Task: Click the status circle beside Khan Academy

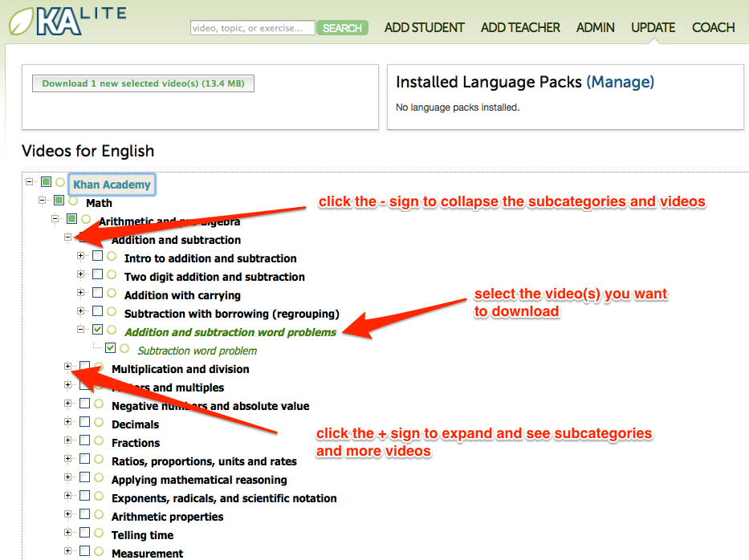Action: point(60,182)
